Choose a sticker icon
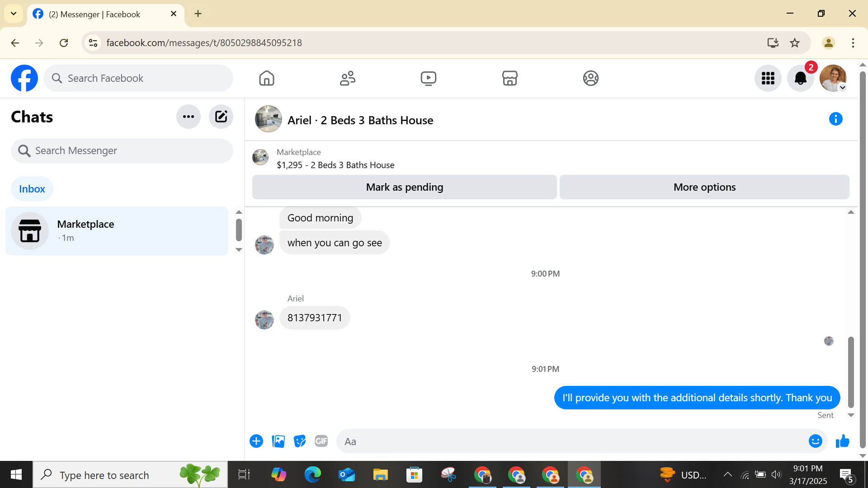The image size is (868, 488). pyautogui.click(x=300, y=441)
